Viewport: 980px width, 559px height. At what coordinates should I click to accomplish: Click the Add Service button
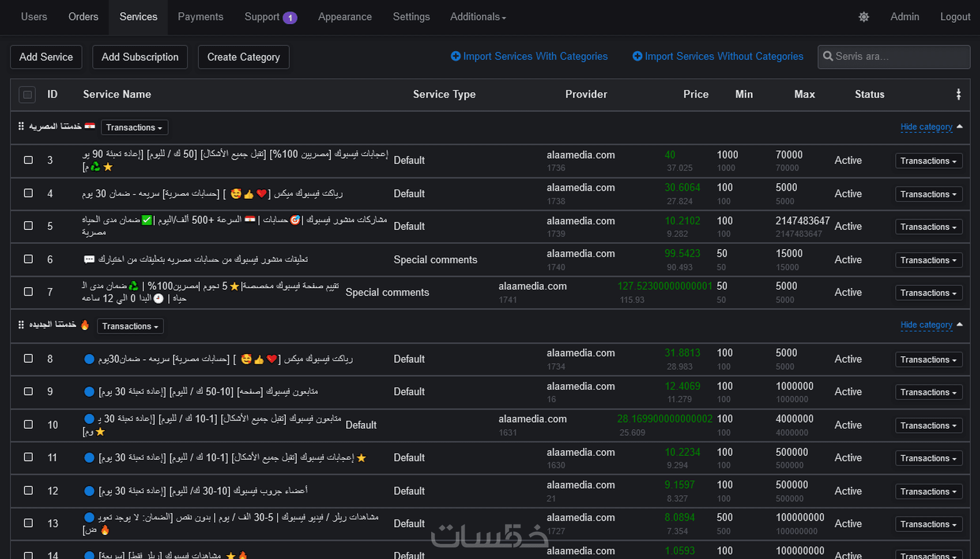tap(46, 57)
